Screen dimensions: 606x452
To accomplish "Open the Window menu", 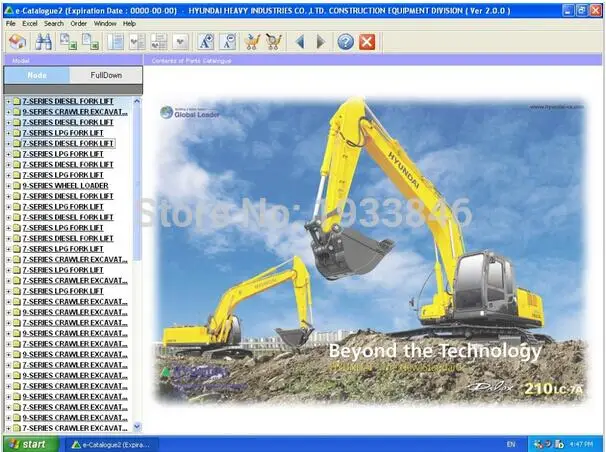I will pyautogui.click(x=105, y=24).
